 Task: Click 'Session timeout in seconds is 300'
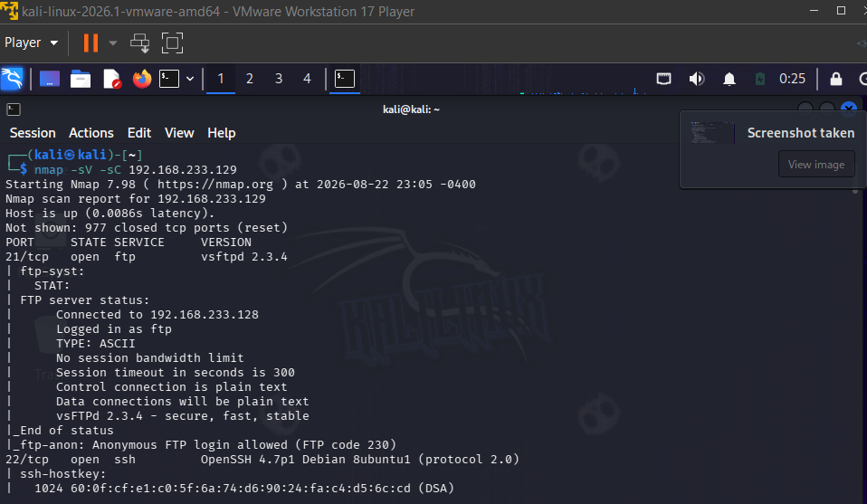[x=176, y=373]
